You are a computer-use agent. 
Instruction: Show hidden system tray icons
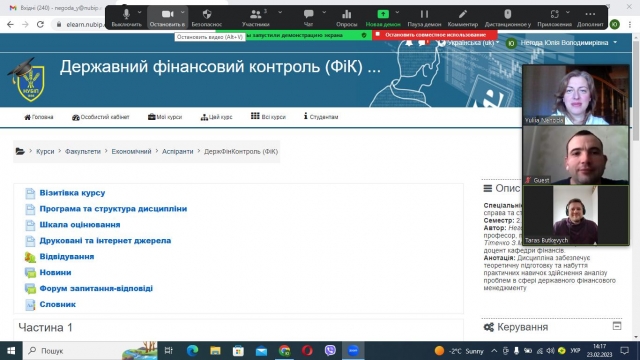tap(494, 351)
